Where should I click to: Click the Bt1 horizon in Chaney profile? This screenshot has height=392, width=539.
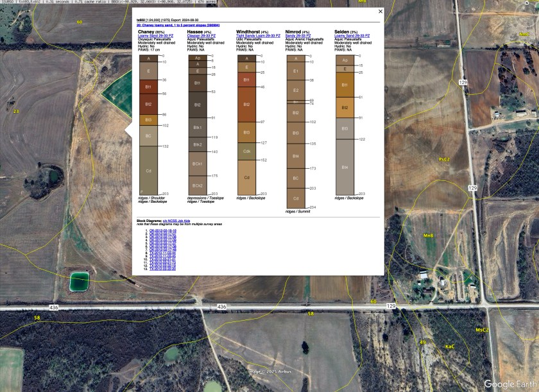pos(148,86)
